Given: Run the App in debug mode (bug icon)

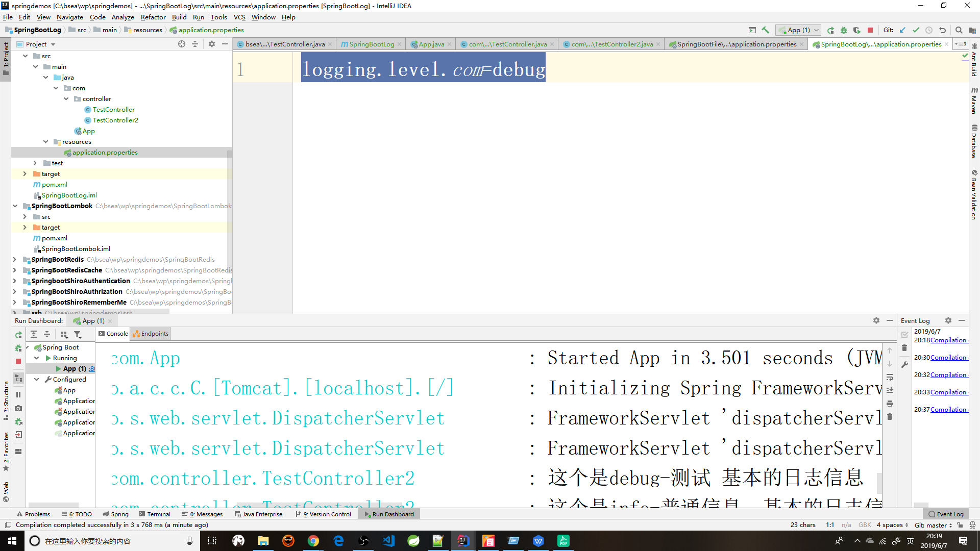Looking at the screenshot, I should [x=844, y=30].
